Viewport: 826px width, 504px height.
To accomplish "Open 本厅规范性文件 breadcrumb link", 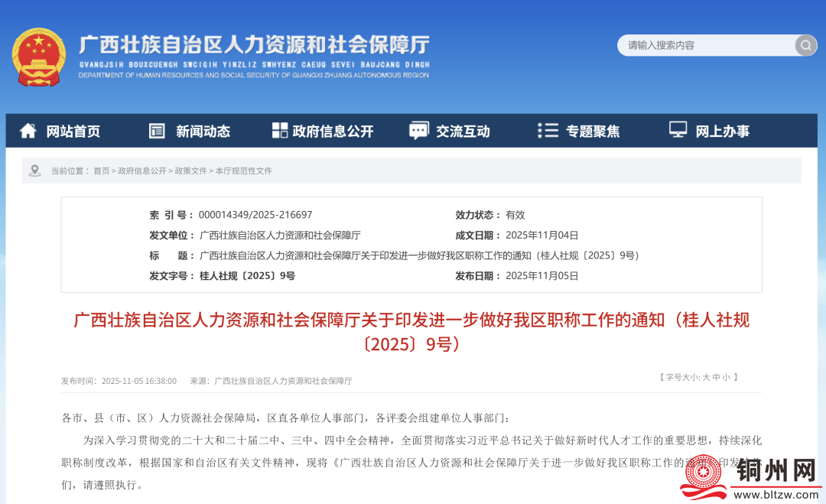I will pyautogui.click(x=244, y=171).
